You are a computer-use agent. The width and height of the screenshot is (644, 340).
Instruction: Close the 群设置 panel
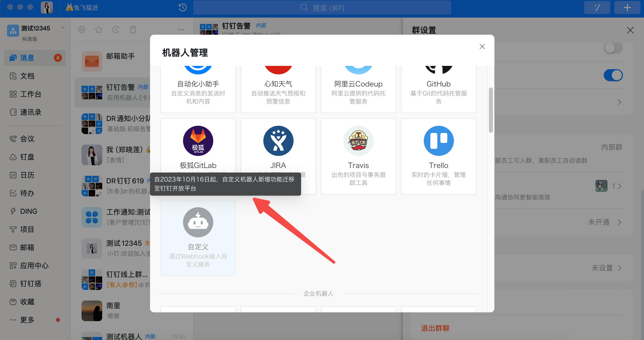(x=630, y=30)
